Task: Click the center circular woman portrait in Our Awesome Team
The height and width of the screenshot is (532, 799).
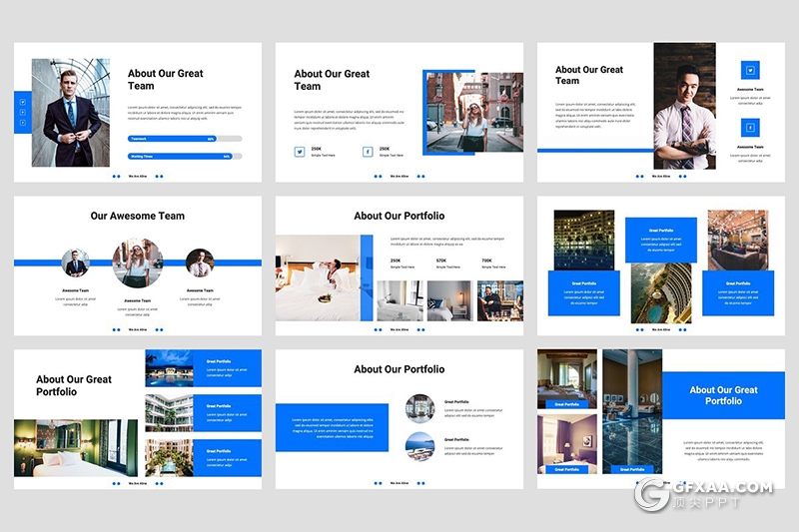Action: tap(137, 264)
